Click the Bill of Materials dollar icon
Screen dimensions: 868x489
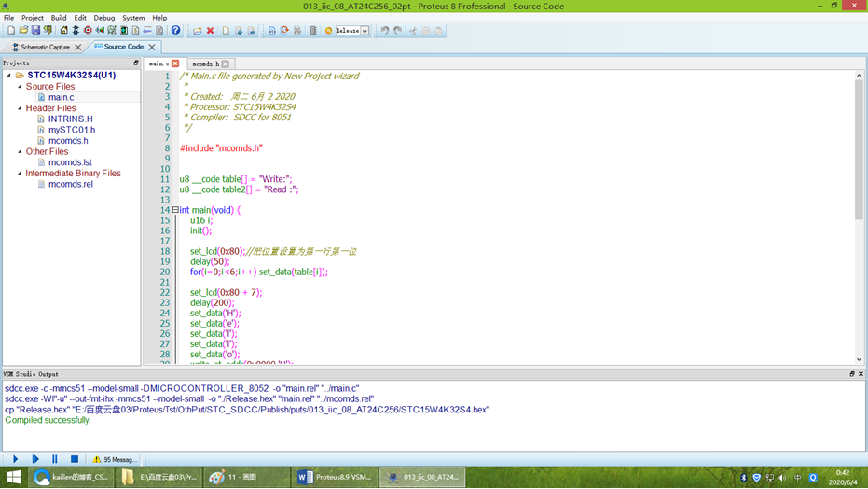pyautogui.click(x=135, y=31)
